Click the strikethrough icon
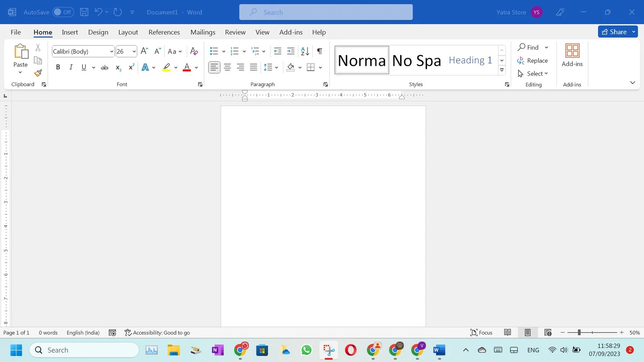Screen dimensions: 644x362 [104, 67]
